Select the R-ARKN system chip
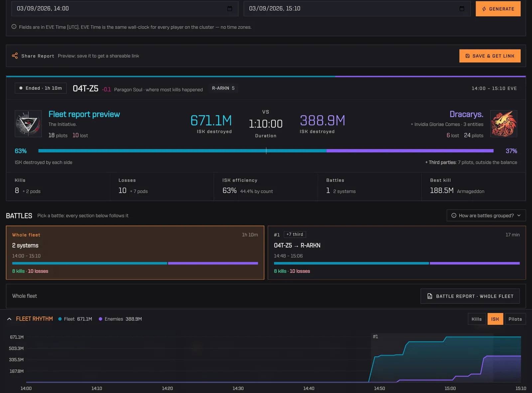532x393 pixels. tap(223, 88)
